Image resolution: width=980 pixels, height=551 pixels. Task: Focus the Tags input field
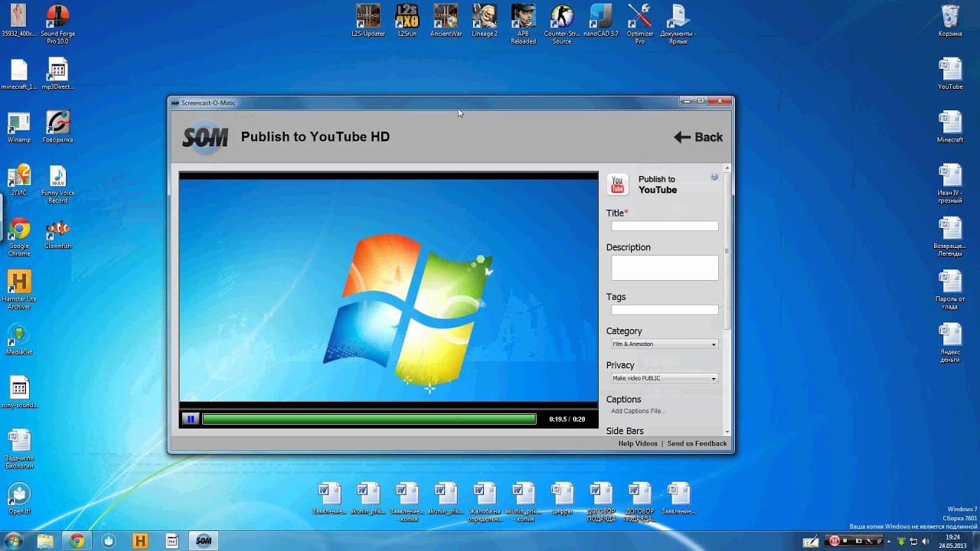point(665,310)
